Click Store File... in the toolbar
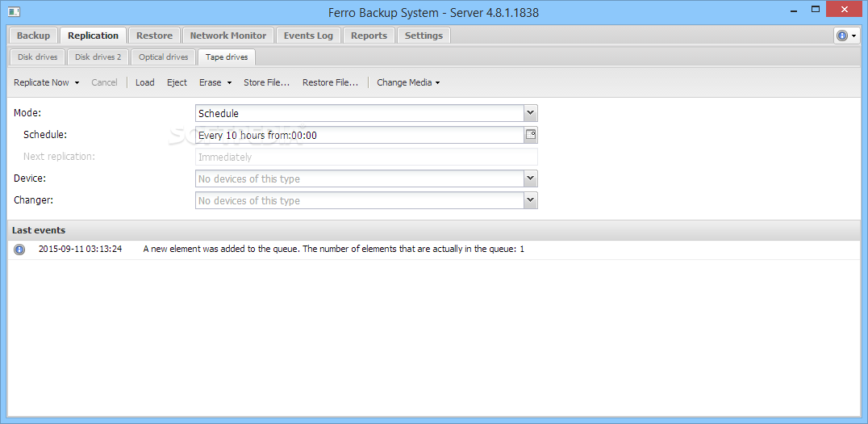The height and width of the screenshot is (424, 868). coord(267,82)
